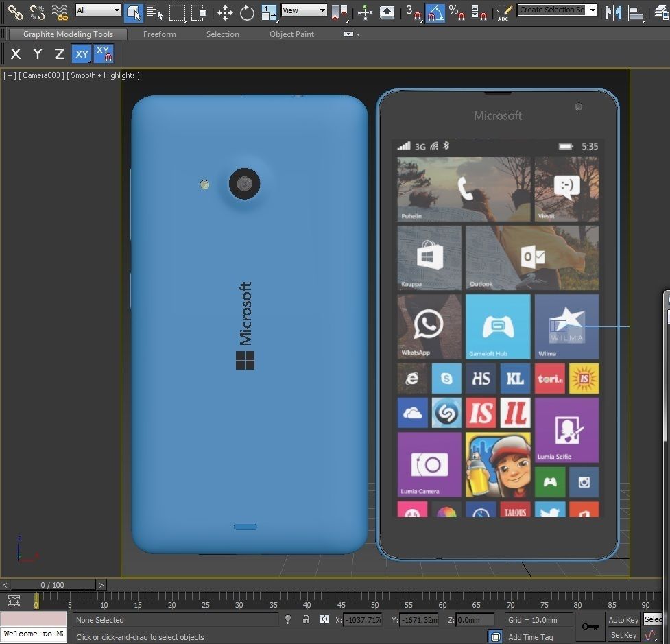Select the Select and Link tool
This screenshot has height=644, width=670.
15,12
